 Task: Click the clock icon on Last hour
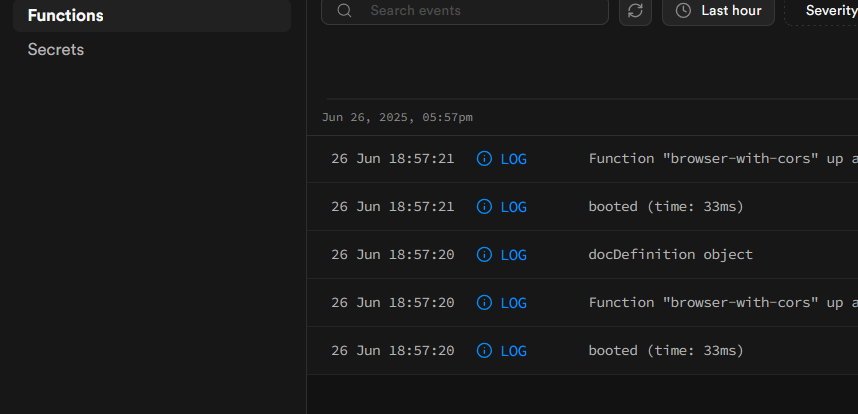(683, 11)
